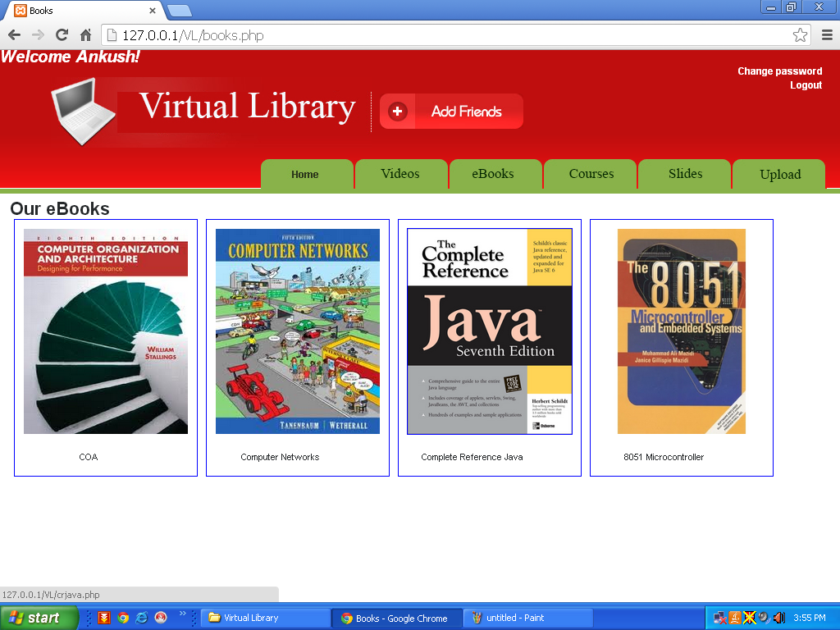
Task: Click the Our eBooks heading
Action: point(59,208)
